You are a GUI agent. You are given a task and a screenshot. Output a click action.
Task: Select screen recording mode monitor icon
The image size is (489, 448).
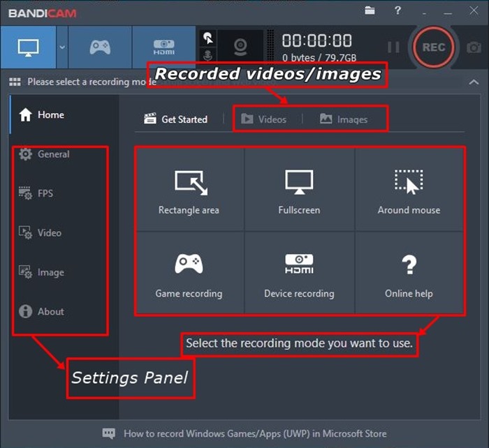tap(29, 47)
